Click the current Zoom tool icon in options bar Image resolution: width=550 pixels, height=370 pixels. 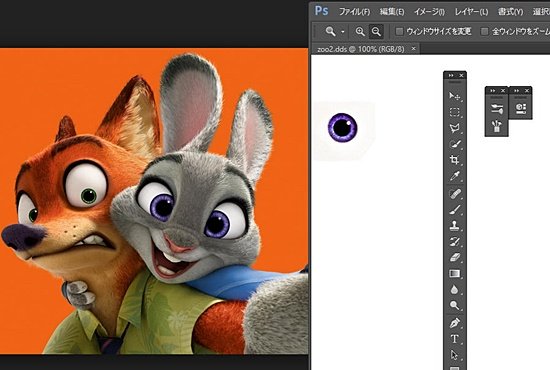[330, 32]
